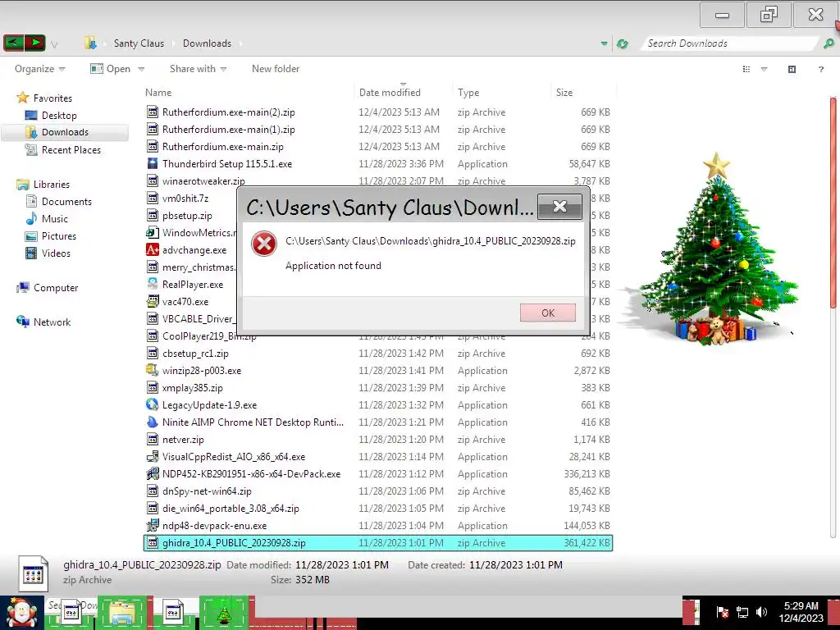This screenshot has width=840, height=630.
Task: Open Desktop in the navigation pane
Action: tap(59, 115)
